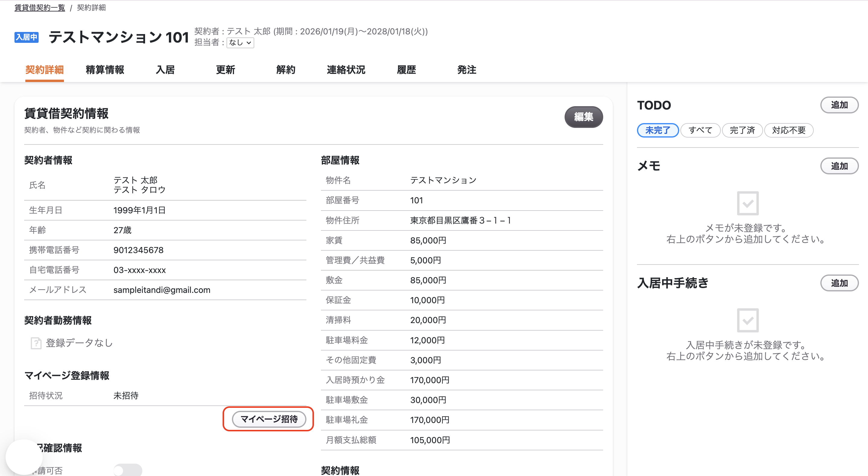This screenshot has width=868, height=476.
Task: Add a new TODO item
Action: (839, 105)
